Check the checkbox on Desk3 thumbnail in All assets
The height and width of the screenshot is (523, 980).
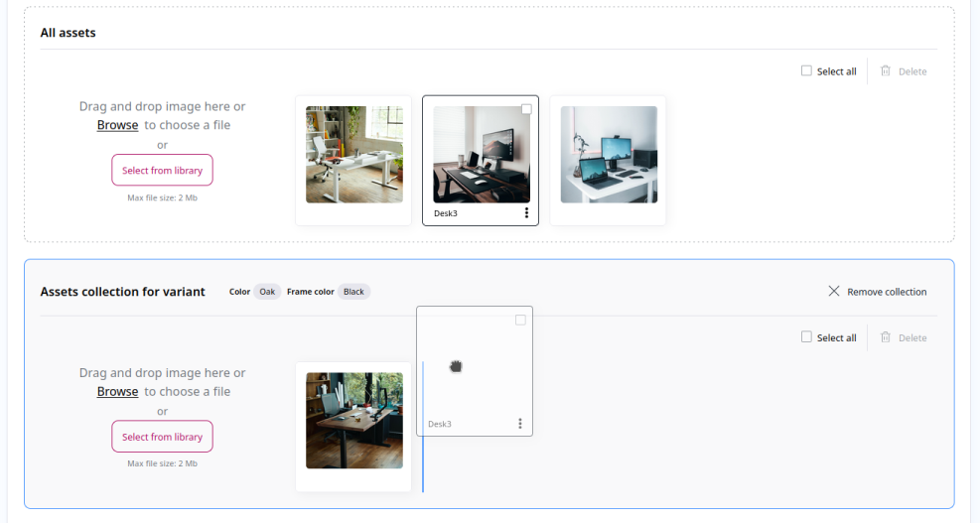526,109
